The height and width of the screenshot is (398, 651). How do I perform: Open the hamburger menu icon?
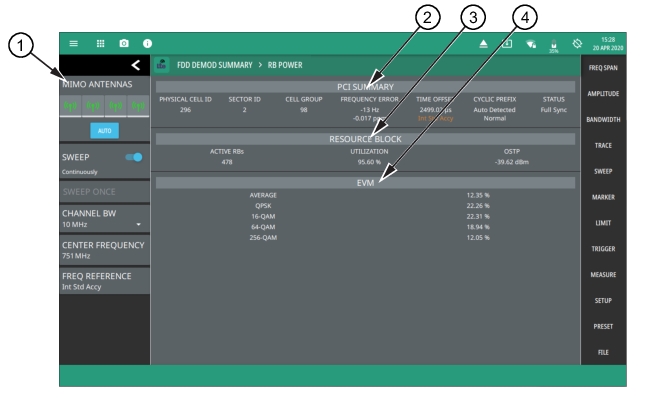73,44
